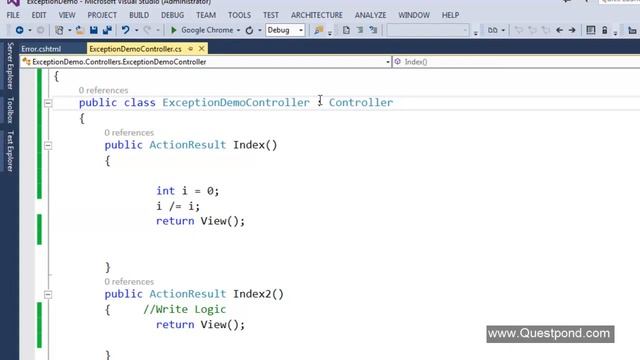Click the window layout toolbar icon
This screenshot has height=360, width=640.
591,30
